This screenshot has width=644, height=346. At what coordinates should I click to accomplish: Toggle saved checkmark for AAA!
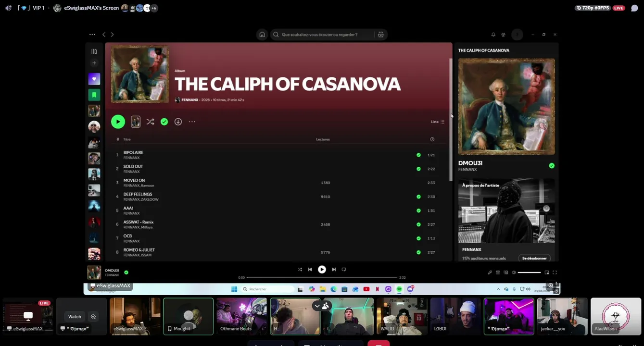(x=418, y=210)
